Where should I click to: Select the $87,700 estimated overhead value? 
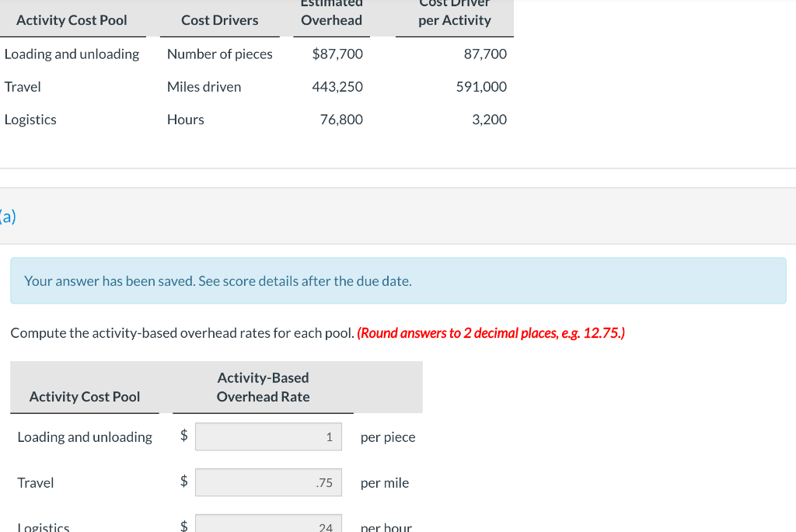pyautogui.click(x=337, y=54)
